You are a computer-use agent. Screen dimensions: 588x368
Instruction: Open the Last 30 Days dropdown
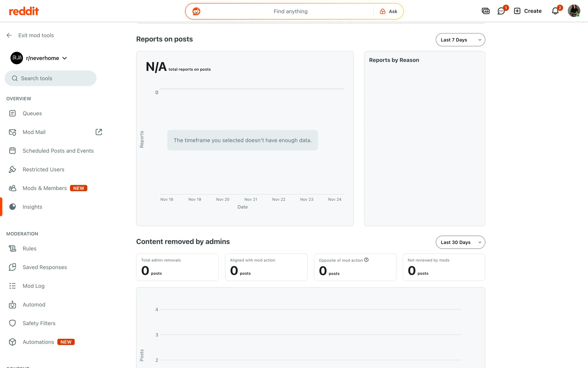[x=460, y=242]
